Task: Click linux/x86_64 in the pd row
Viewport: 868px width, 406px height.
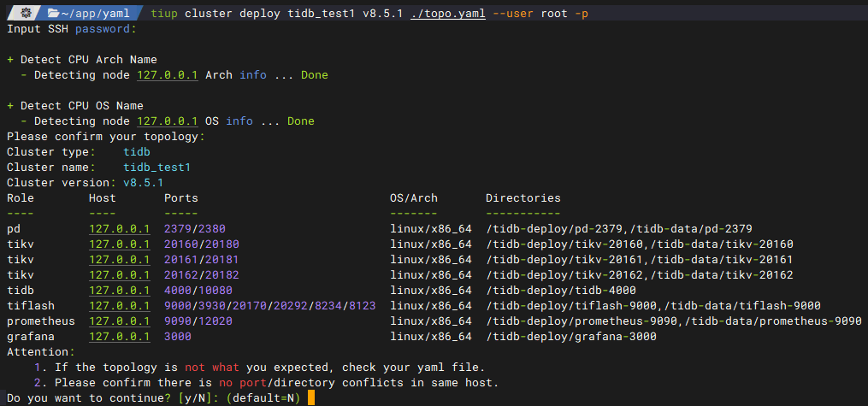Action: [431, 229]
